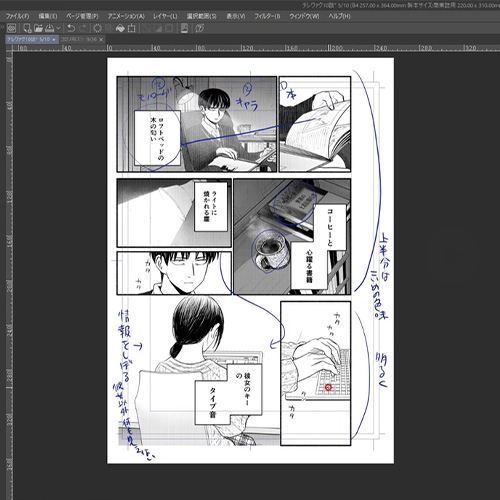
Task: Open the フィルター (Filter) menu
Action: pos(267,16)
